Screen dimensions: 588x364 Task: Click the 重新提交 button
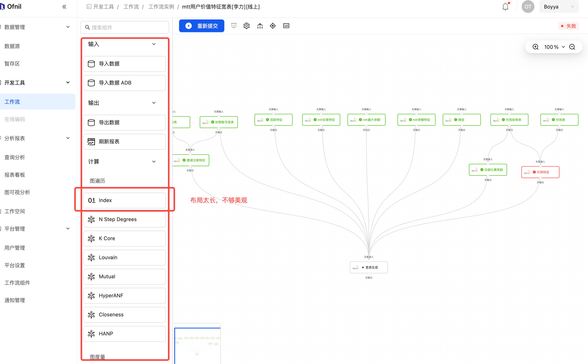click(x=201, y=26)
